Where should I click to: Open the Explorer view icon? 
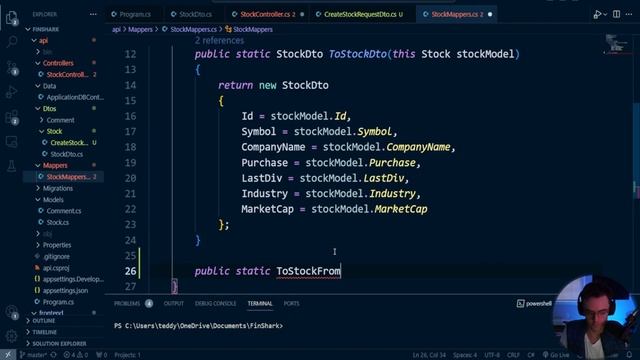11,18
